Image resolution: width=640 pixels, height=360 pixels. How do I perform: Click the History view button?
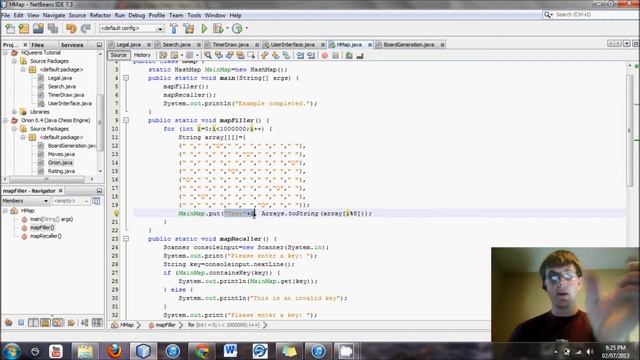click(142, 55)
